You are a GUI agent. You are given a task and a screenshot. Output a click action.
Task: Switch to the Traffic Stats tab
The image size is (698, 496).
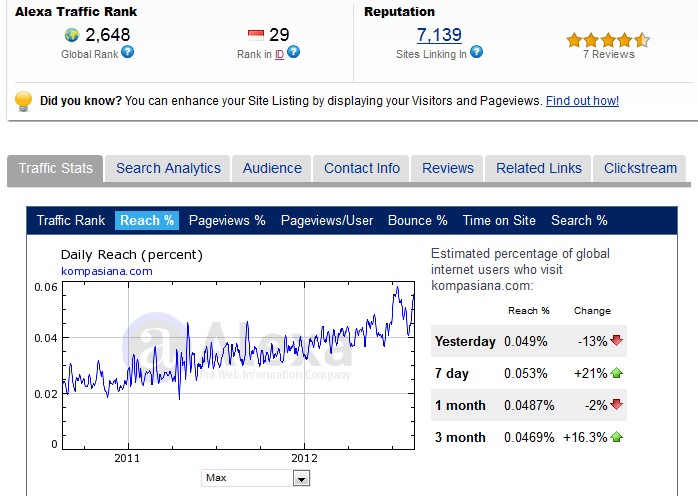[x=55, y=168]
